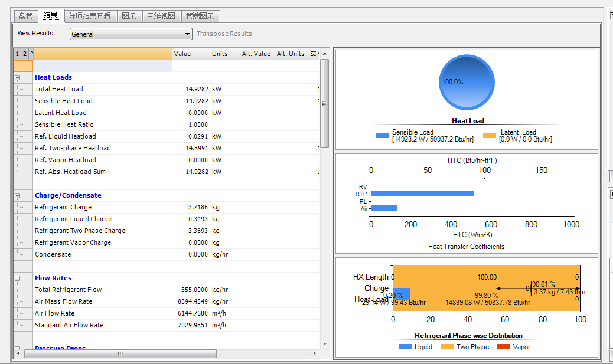Click the red Vapor legend swatch
613x364 pixels.
[503, 347]
